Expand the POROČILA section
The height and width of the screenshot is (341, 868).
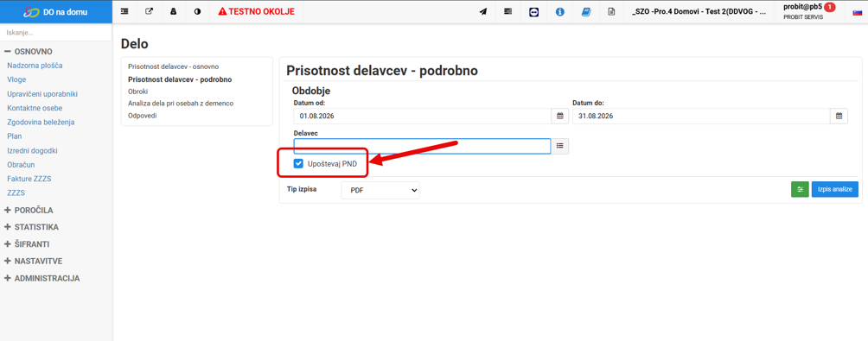pyautogui.click(x=29, y=210)
